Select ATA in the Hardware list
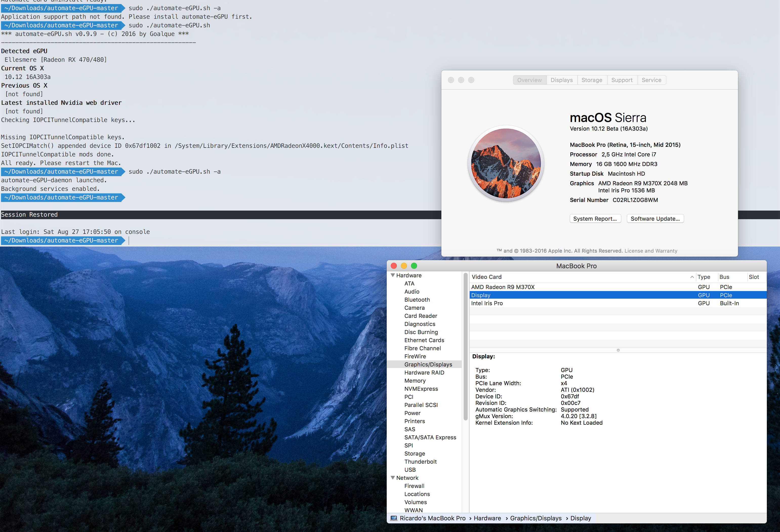Image resolution: width=780 pixels, height=532 pixels. [x=409, y=283]
